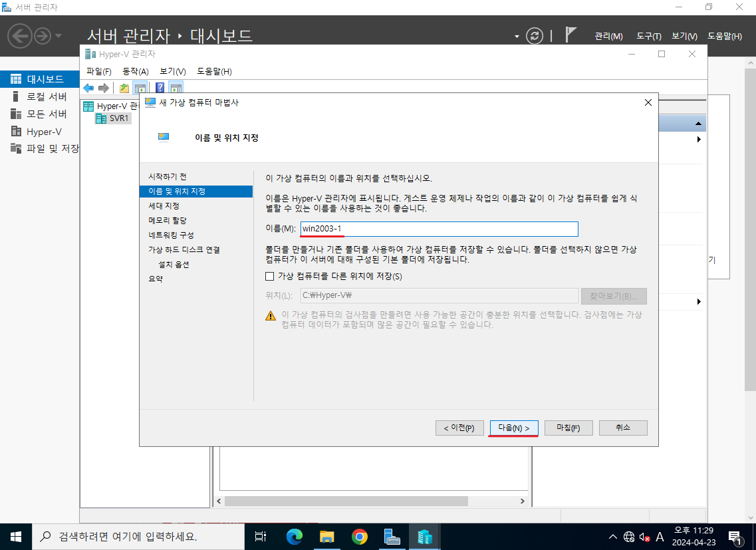
Task: Click the horizontal scrollbar right arrow
Action: (522, 501)
